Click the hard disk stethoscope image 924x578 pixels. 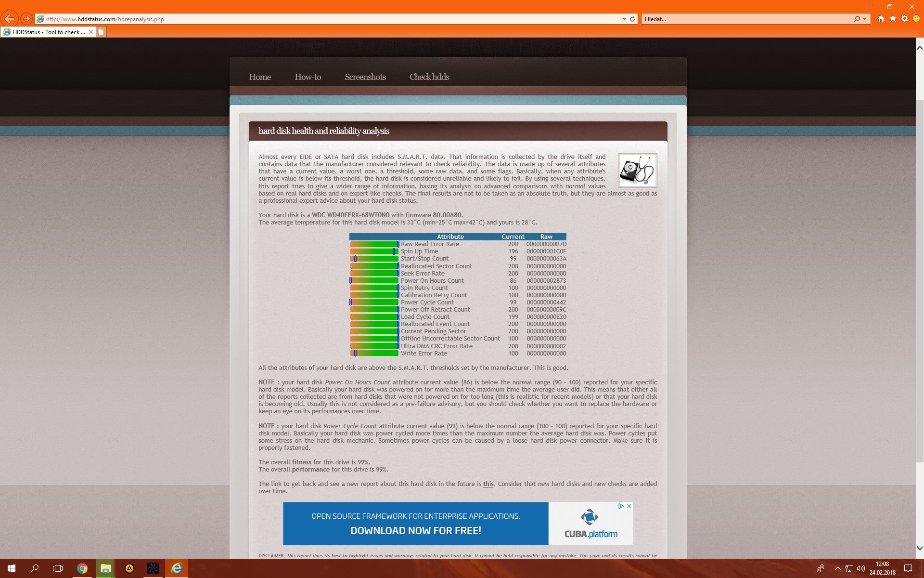[637, 171]
